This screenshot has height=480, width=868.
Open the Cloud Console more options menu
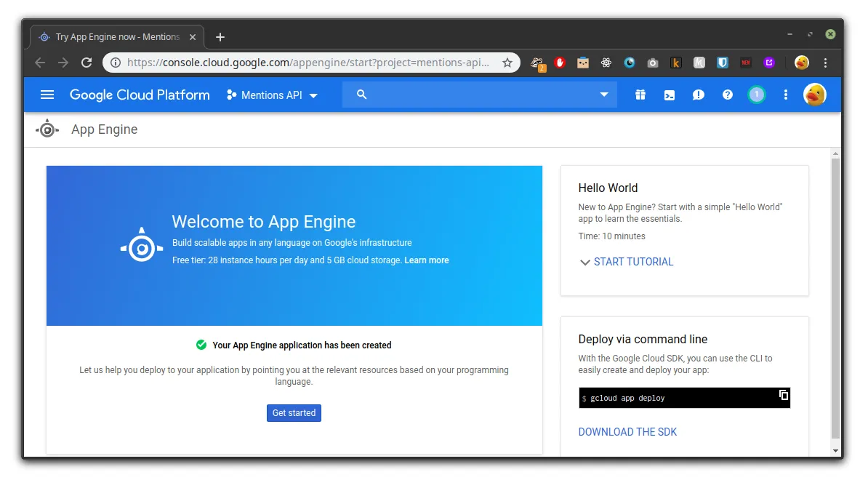pyautogui.click(x=785, y=95)
